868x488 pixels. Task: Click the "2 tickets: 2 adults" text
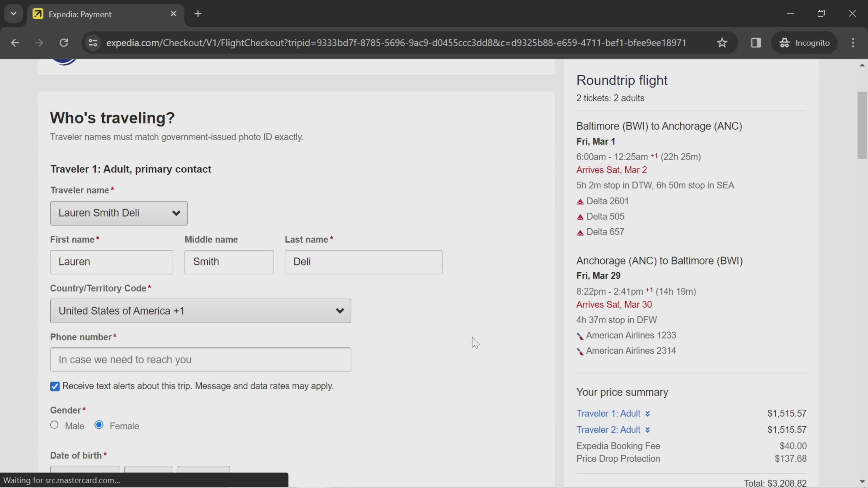(610, 98)
